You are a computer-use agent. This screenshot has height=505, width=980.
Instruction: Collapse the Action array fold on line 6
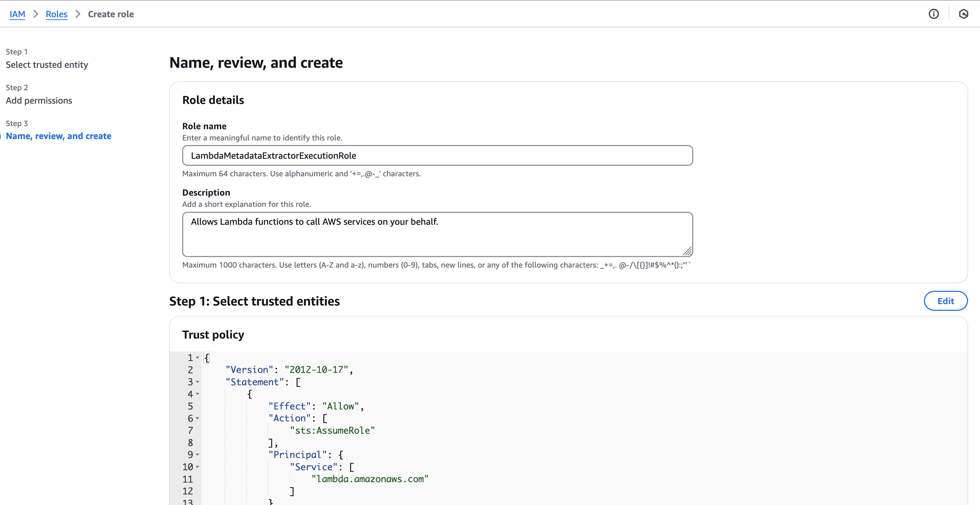tap(198, 418)
